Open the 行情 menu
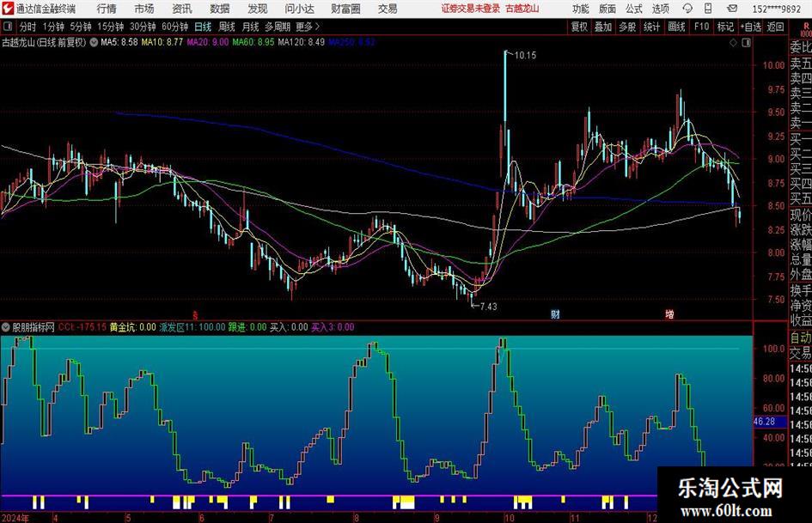The width and height of the screenshot is (812, 523). coord(107,9)
